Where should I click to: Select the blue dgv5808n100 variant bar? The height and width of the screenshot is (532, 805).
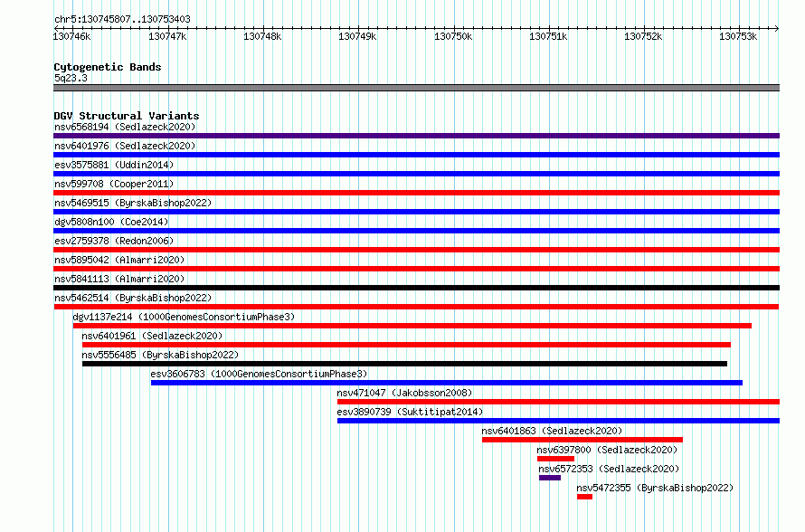pos(416,231)
